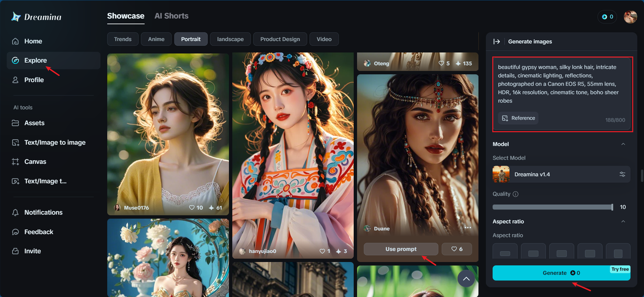Add a Reference image

(x=518, y=118)
